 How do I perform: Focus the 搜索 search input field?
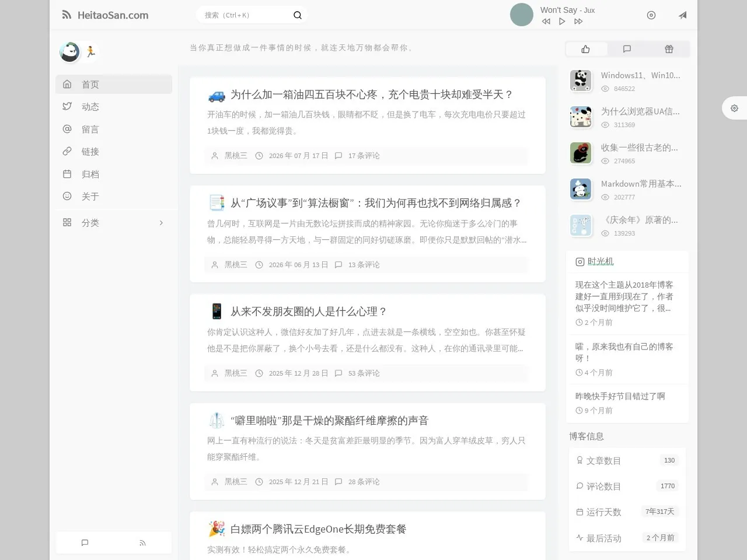pos(245,15)
